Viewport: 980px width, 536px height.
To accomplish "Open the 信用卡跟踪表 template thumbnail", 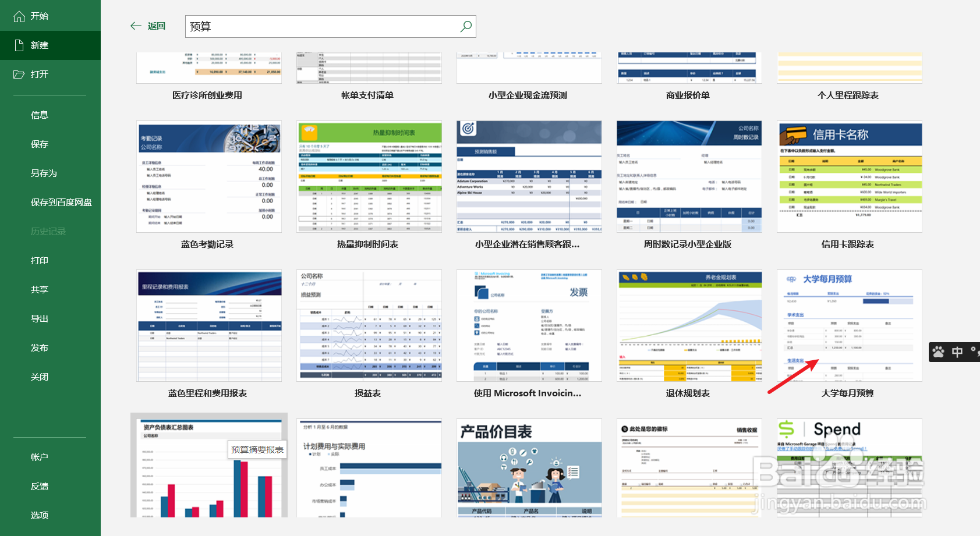I will [850, 177].
